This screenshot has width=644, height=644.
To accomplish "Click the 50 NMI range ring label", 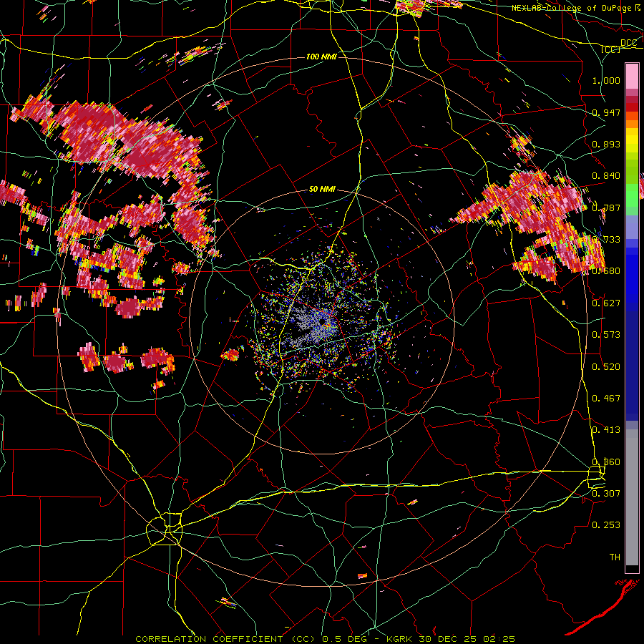I will pyautogui.click(x=322, y=190).
